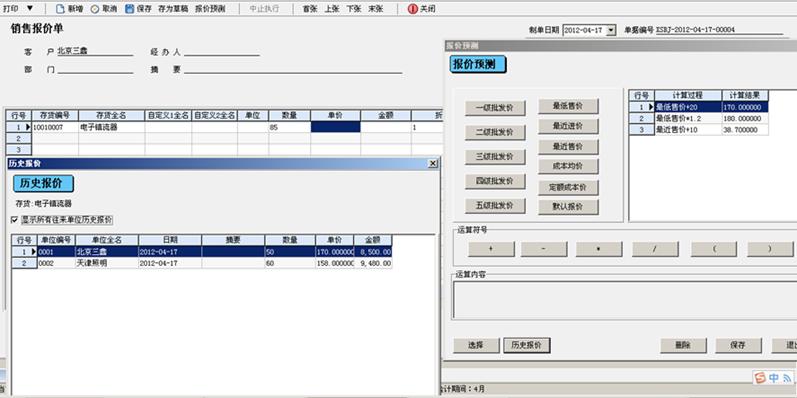The height and width of the screenshot is (398, 797).
Task: Click the 保存 button in 报价预测 panel
Action: [738, 345]
